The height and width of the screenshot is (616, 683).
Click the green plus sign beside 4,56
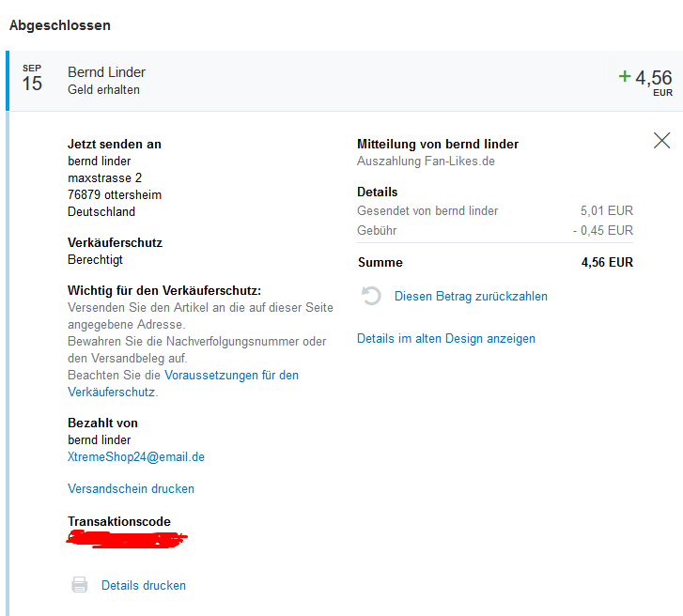(624, 76)
